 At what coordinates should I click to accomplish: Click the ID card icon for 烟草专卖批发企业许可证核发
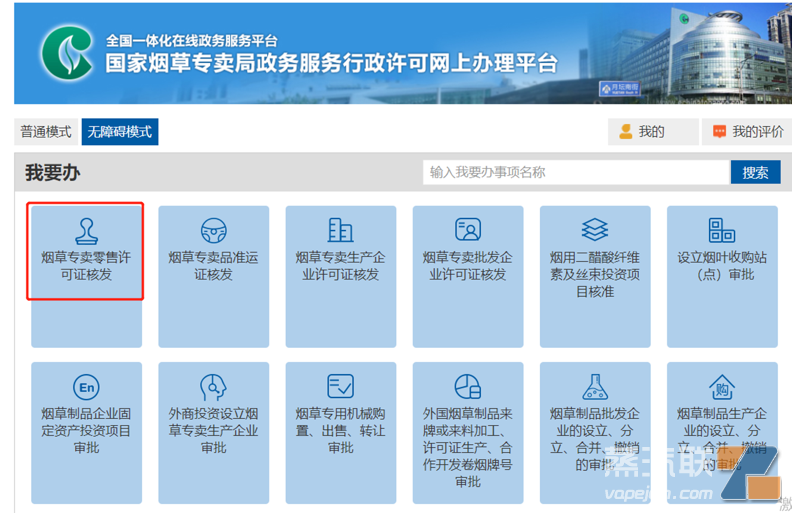[x=468, y=229]
